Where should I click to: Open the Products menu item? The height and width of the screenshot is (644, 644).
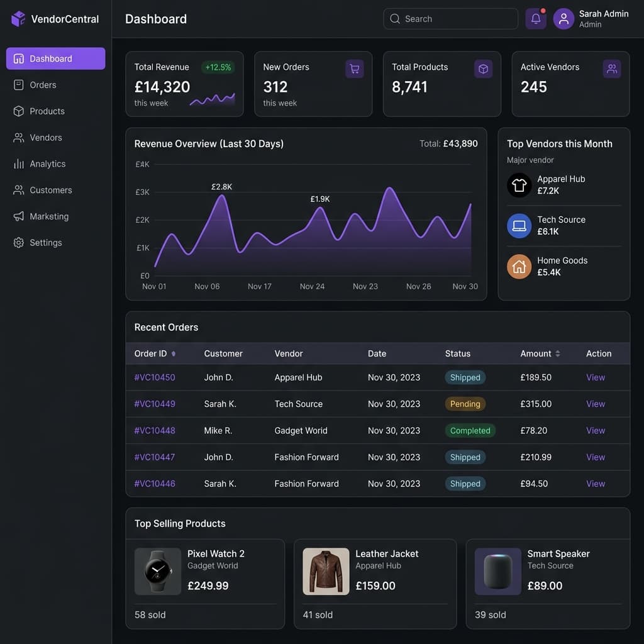coord(55,111)
